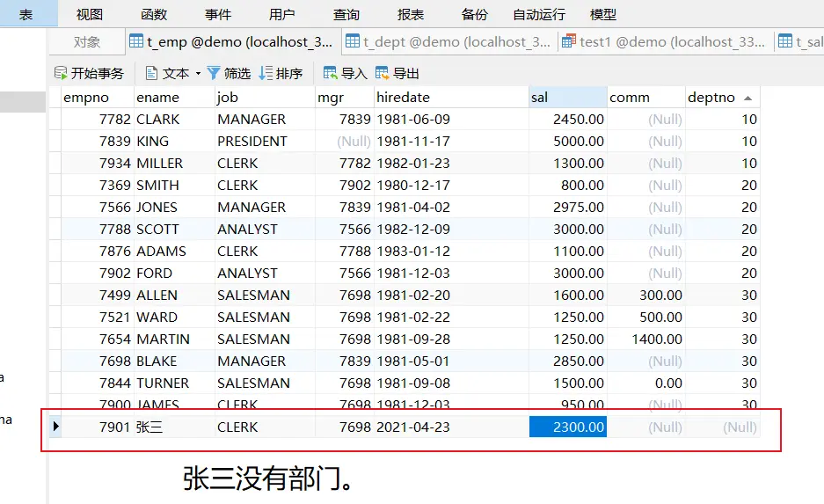This screenshot has height=504, width=824.
Task: Select the 7902 empno cell of FORD
Action: click(x=98, y=274)
